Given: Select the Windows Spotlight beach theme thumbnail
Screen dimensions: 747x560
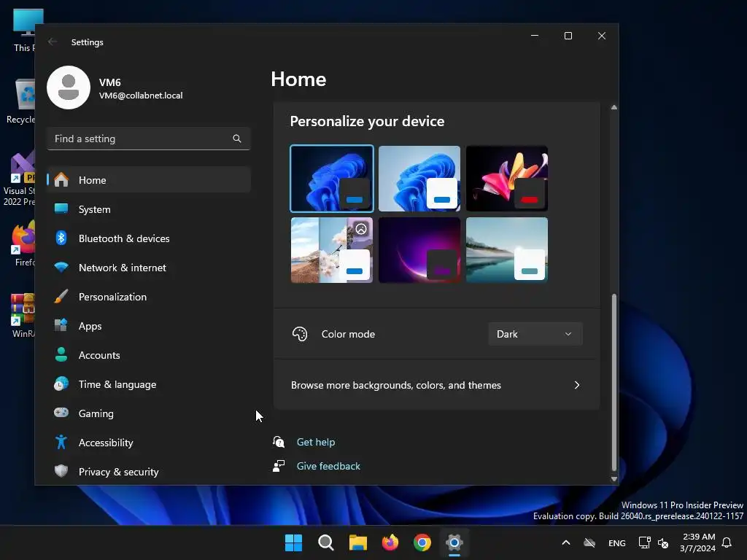Looking at the screenshot, I should point(332,250).
